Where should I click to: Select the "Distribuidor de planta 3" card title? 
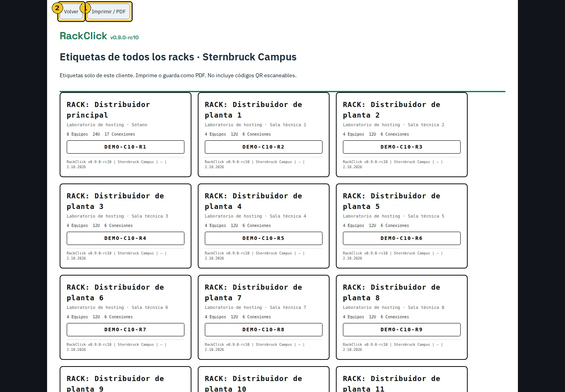click(115, 201)
